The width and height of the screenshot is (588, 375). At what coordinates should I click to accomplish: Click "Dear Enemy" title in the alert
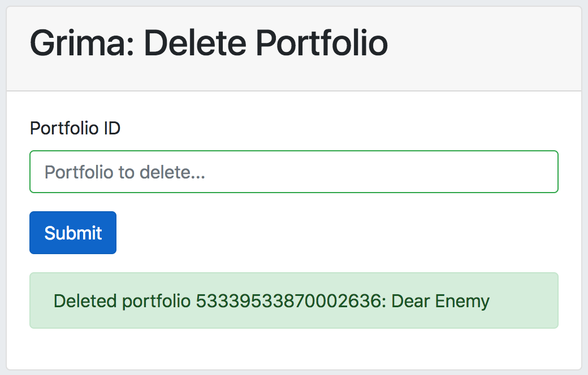coord(440,301)
